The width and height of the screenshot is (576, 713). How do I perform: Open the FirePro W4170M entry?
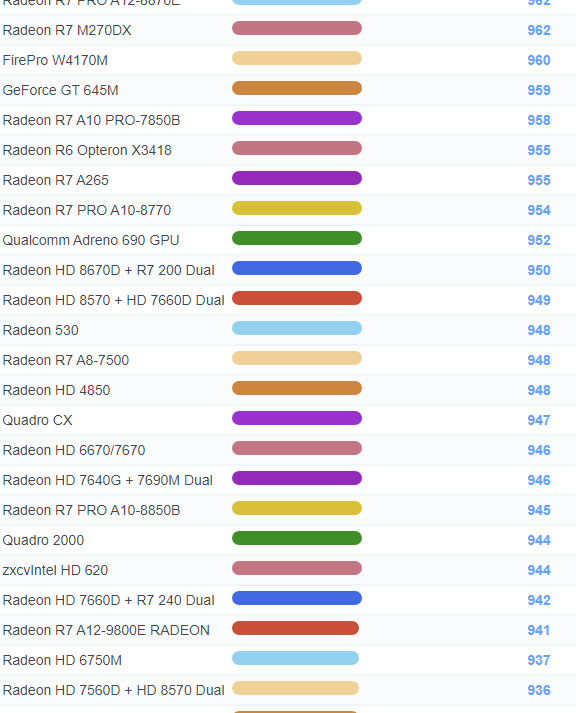[x=55, y=60]
